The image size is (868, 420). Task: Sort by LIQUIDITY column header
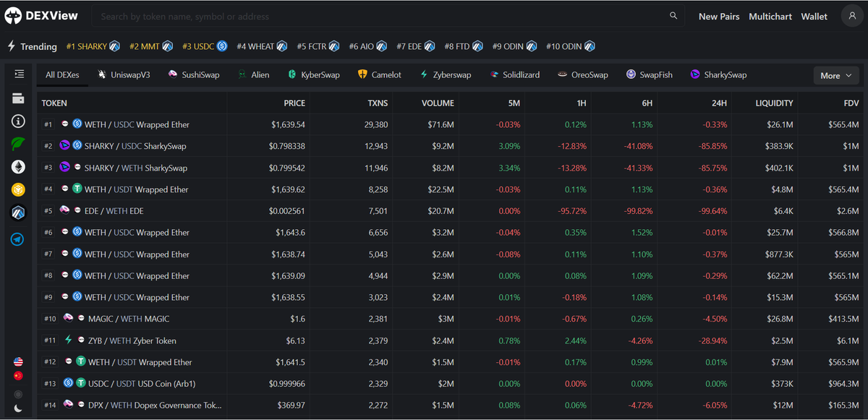coord(774,103)
